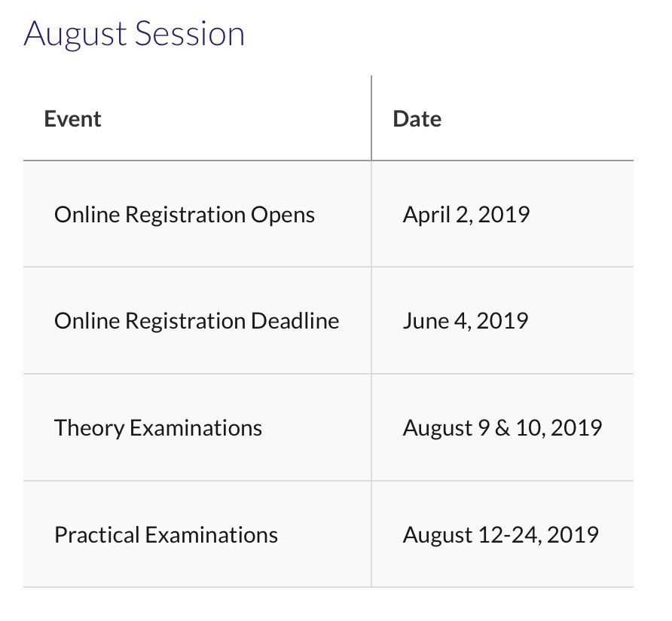Click the word Session in the heading

(191, 33)
